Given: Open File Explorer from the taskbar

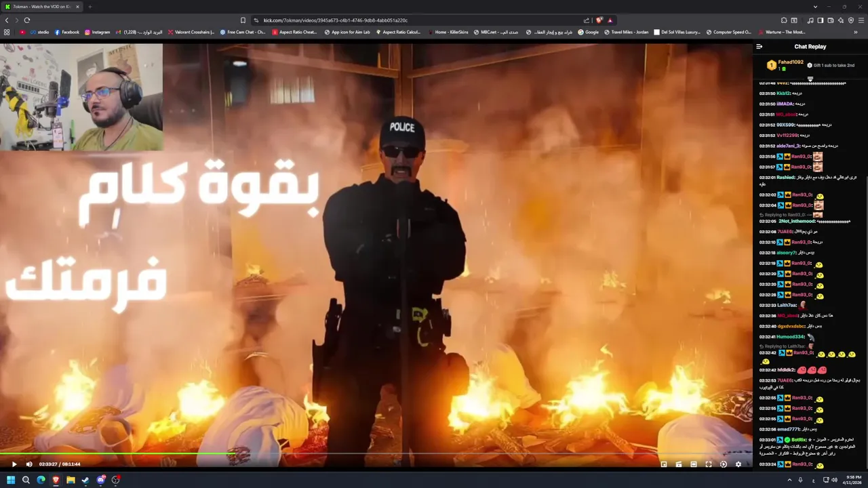Looking at the screenshot, I should click(71, 480).
